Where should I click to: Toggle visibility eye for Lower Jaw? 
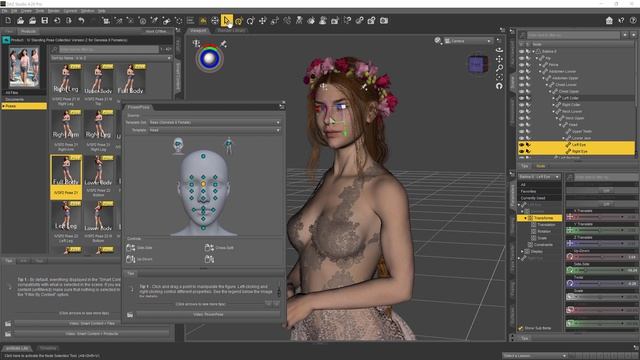pos(522,138)
